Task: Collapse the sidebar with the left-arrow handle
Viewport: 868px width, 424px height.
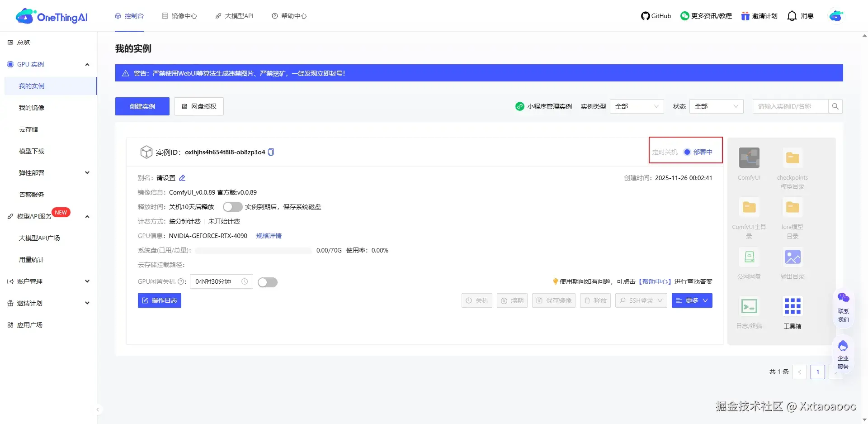Action: click(98, 410)
